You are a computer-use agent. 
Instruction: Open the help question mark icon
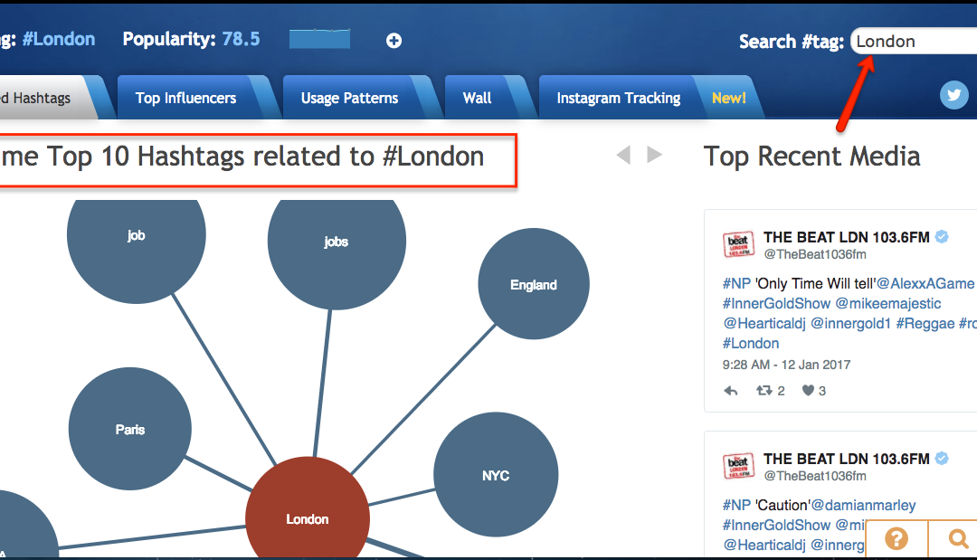tap(896, 539)
